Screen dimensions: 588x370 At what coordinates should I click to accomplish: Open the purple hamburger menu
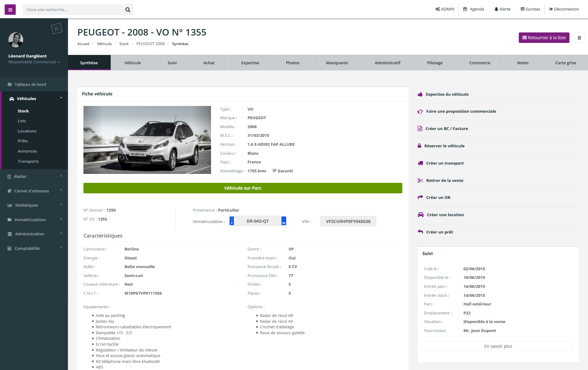(x=10, y=10)
